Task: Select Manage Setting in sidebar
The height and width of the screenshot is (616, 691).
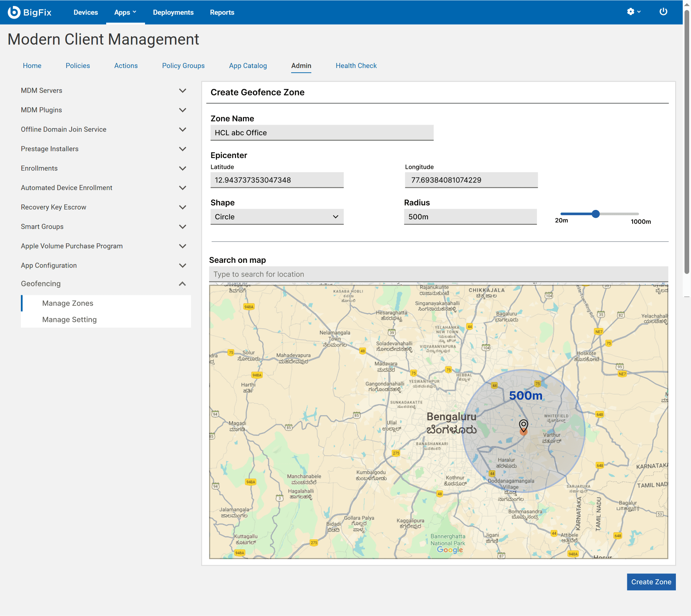Action: (106, 319)
